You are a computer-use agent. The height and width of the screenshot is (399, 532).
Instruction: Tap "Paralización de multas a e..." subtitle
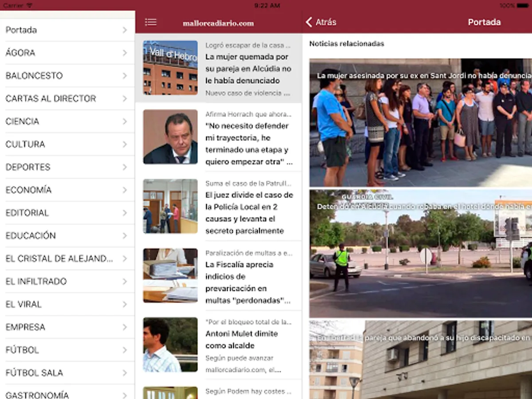[249, 253]
